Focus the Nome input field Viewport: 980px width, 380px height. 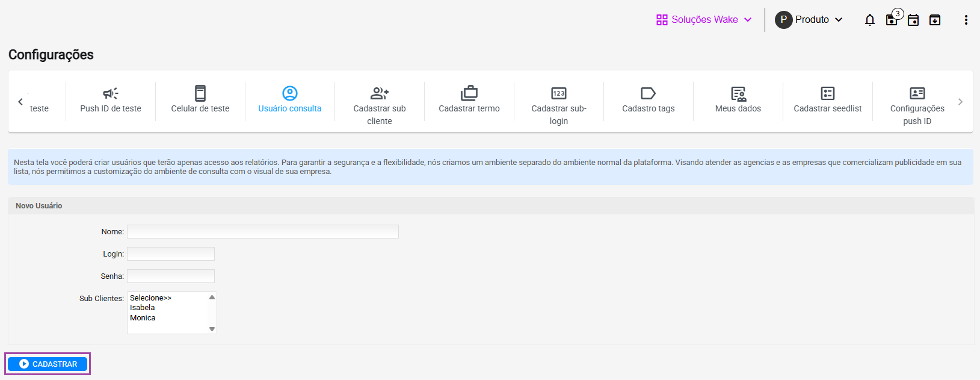tap(263, 231)
